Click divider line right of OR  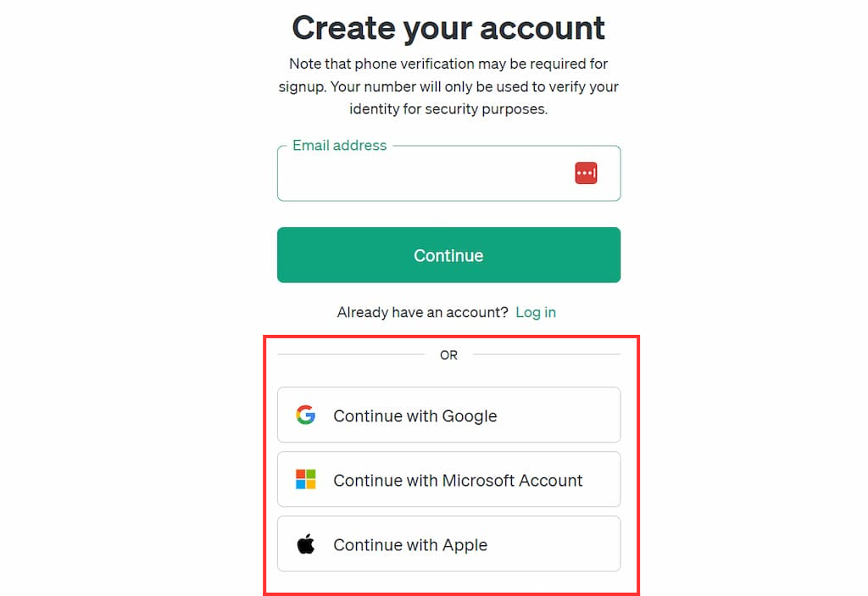(x=547, y=354)
